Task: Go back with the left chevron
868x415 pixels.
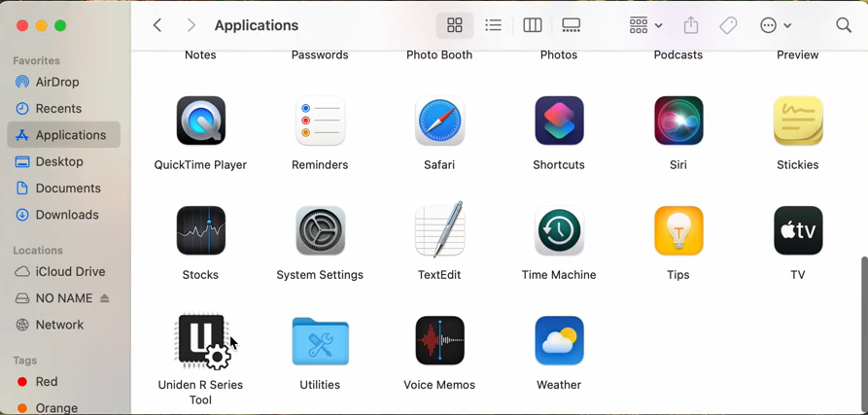Action: pos(157,25)
